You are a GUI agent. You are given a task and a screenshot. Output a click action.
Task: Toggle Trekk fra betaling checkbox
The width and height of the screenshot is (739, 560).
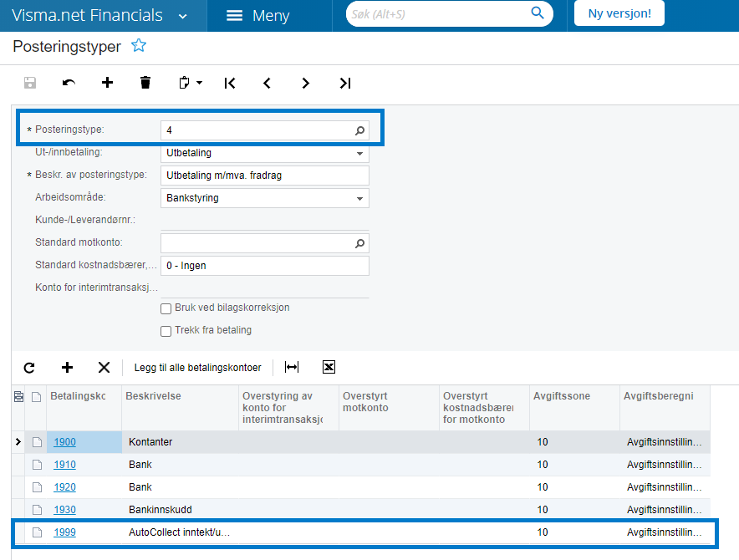click(x=166, y=331)
